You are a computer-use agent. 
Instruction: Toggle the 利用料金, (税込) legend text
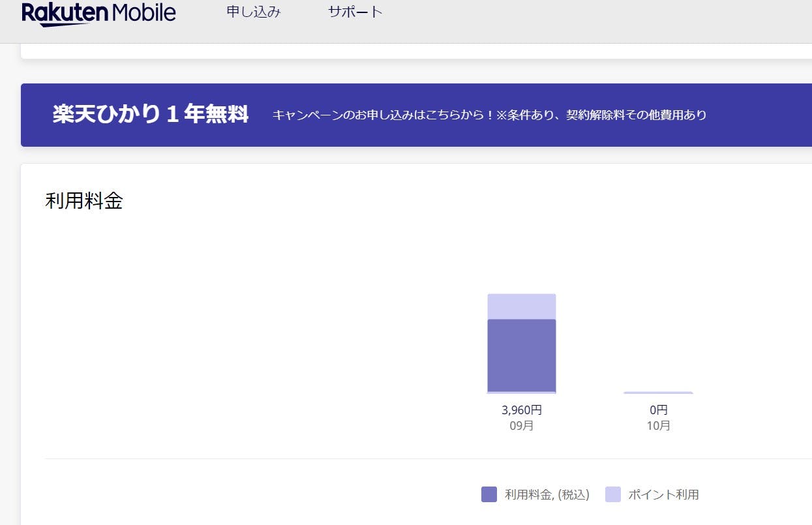[547, 495]
